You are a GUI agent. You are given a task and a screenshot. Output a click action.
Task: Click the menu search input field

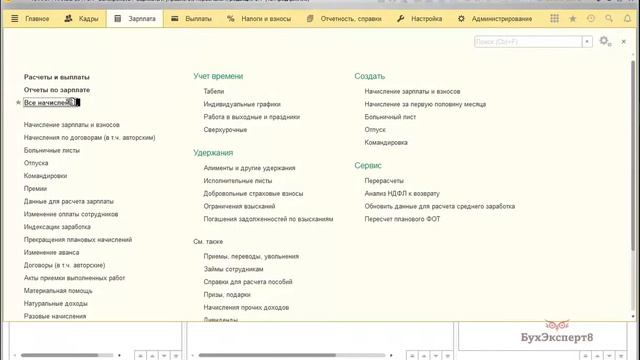pos(528,42)
